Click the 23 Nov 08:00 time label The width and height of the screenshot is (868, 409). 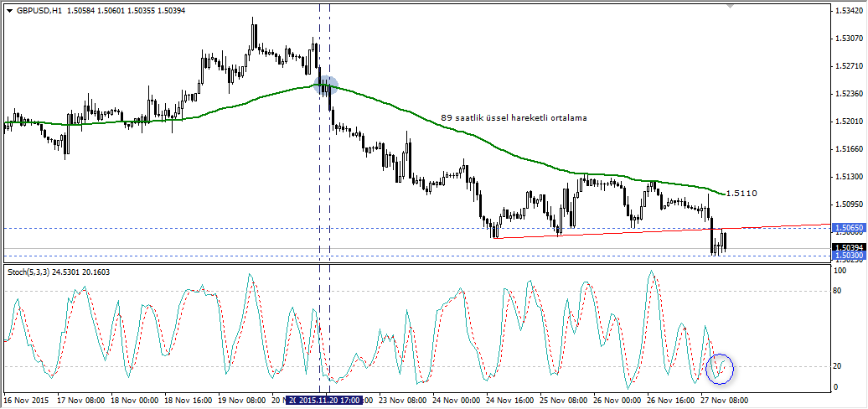401,400
